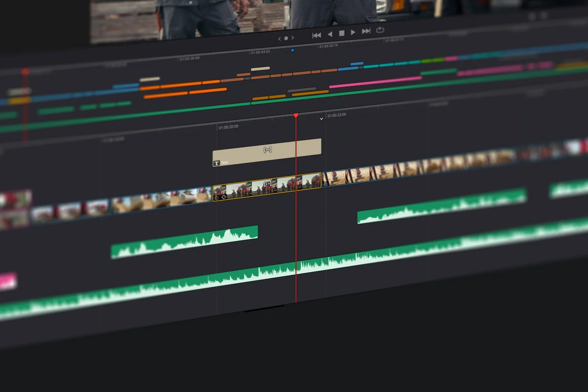Play the timeline in reverse

click(330, 34)
